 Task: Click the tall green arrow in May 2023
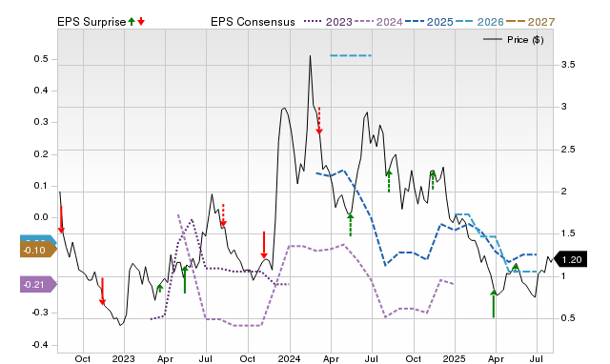point(185,279)
